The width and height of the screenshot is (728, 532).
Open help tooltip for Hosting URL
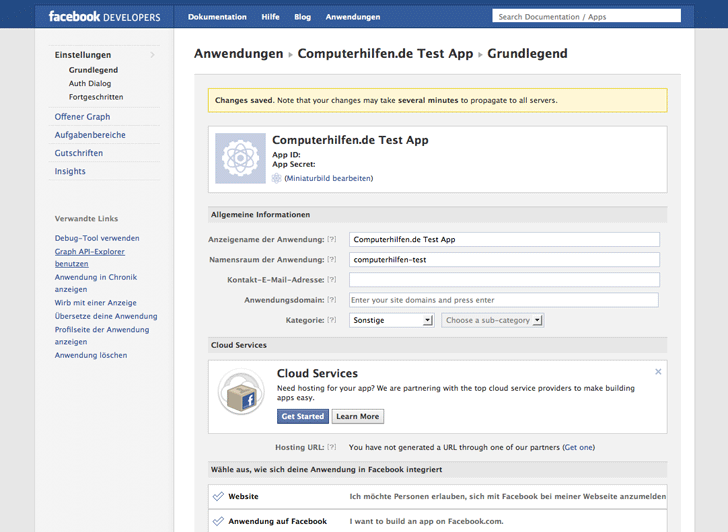click(x=332, y=447)
